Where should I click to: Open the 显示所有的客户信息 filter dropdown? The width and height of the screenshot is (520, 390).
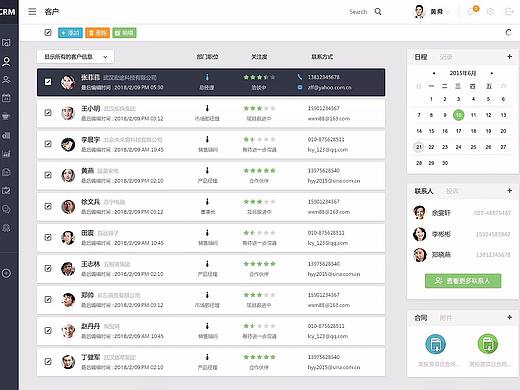pyautogui.click(x=75, y=57)
